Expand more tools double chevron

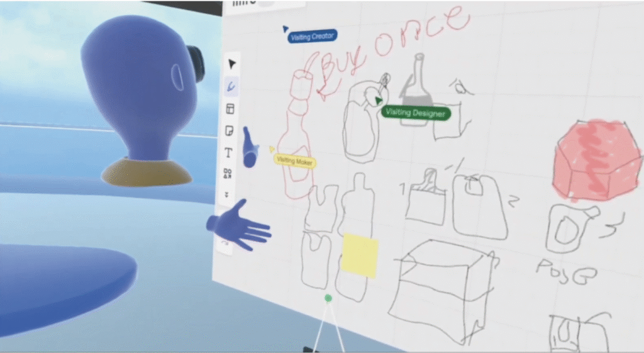pos(226,194)
